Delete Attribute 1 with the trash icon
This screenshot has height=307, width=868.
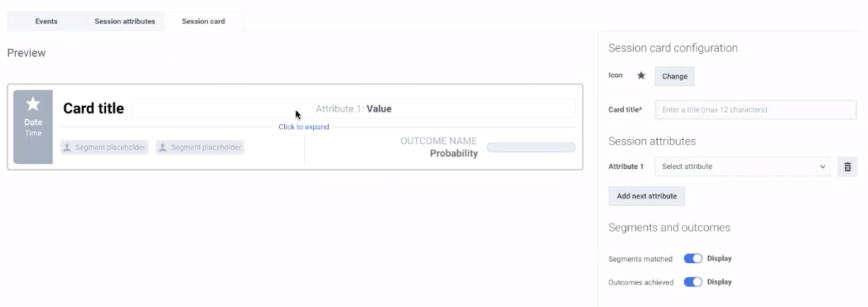pos(847,166)
